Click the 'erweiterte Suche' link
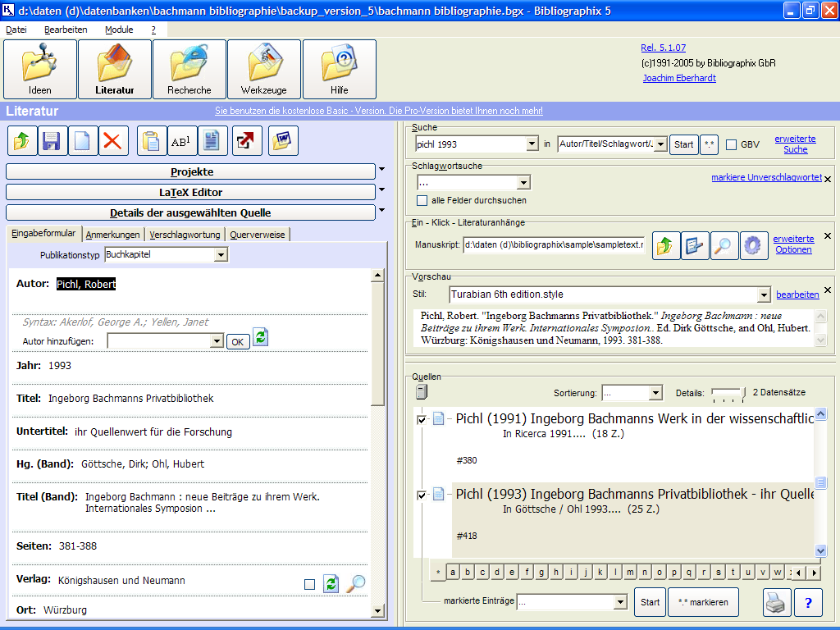 pos(795,144)
